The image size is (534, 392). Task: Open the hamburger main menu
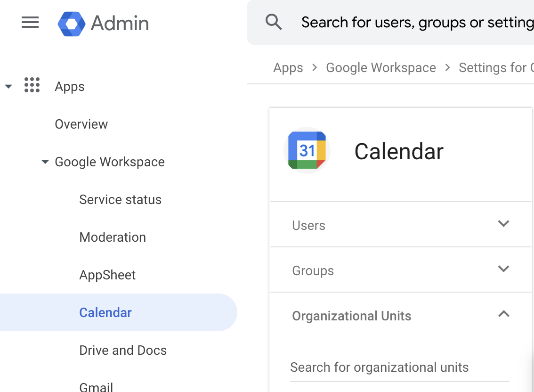[30, 23]
